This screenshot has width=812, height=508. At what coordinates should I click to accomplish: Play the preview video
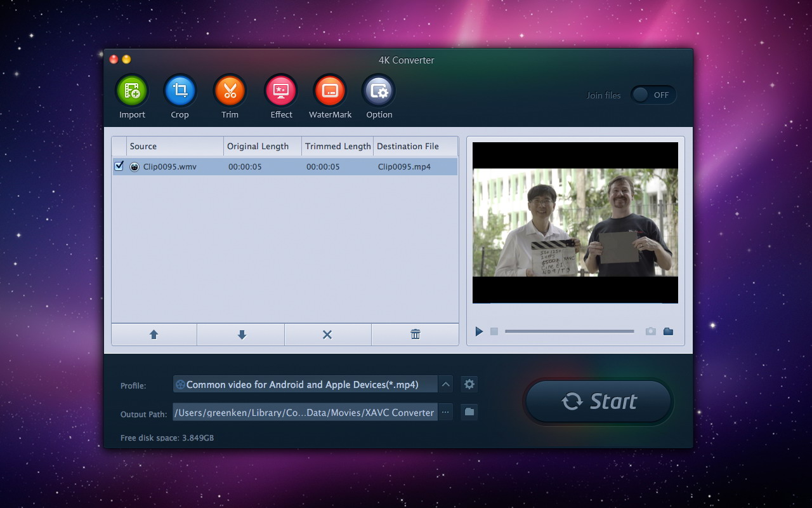click(x=479, y=331)
